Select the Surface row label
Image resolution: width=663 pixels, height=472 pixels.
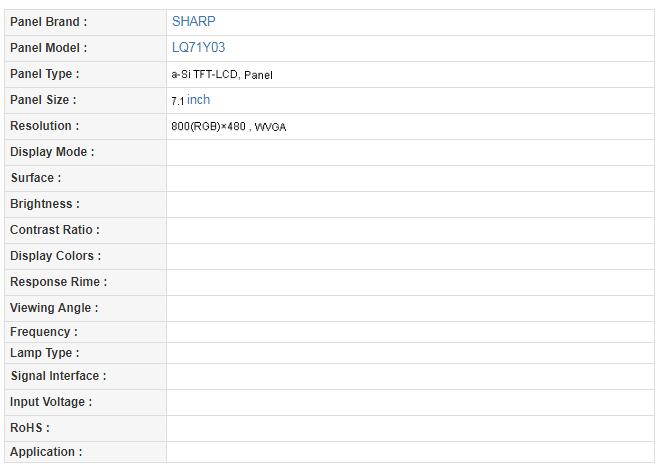[35, 178]
